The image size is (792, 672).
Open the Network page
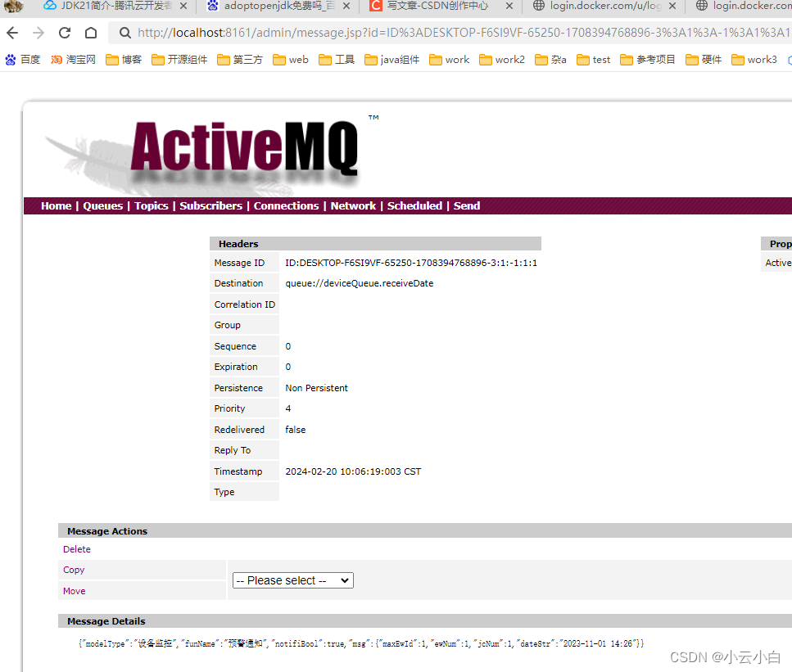pyautogui.click(x=353, y=206)
